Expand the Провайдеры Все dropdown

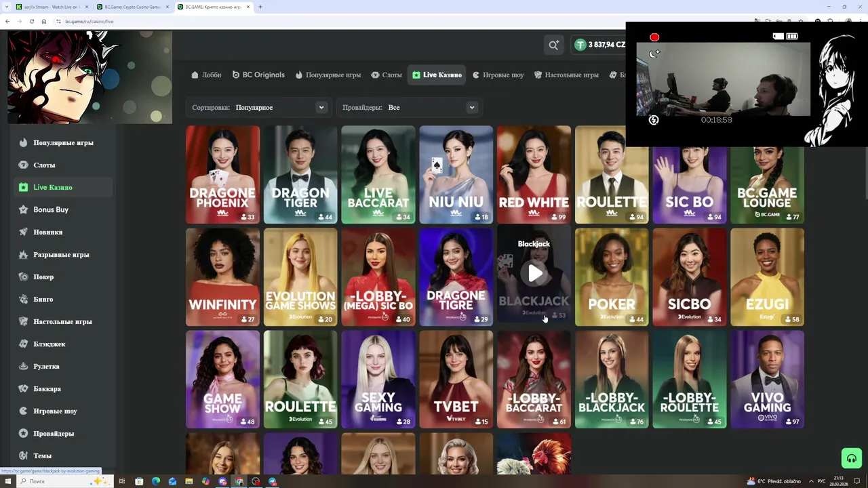(410, 107)
